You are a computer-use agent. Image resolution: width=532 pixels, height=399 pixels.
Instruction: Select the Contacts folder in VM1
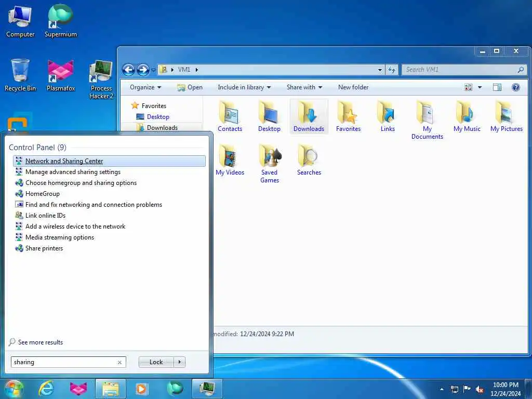tap(230, 116)
